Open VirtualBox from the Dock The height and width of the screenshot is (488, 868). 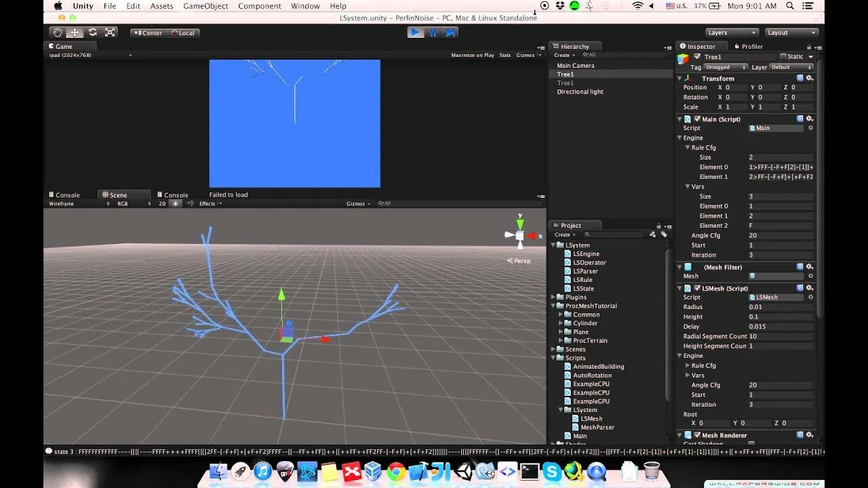pos(374,471)
